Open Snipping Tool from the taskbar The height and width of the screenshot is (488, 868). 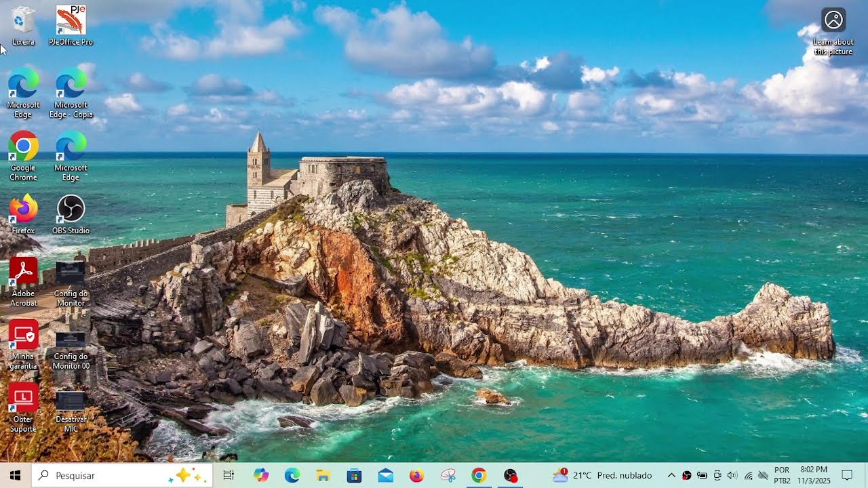click(448, 475)
